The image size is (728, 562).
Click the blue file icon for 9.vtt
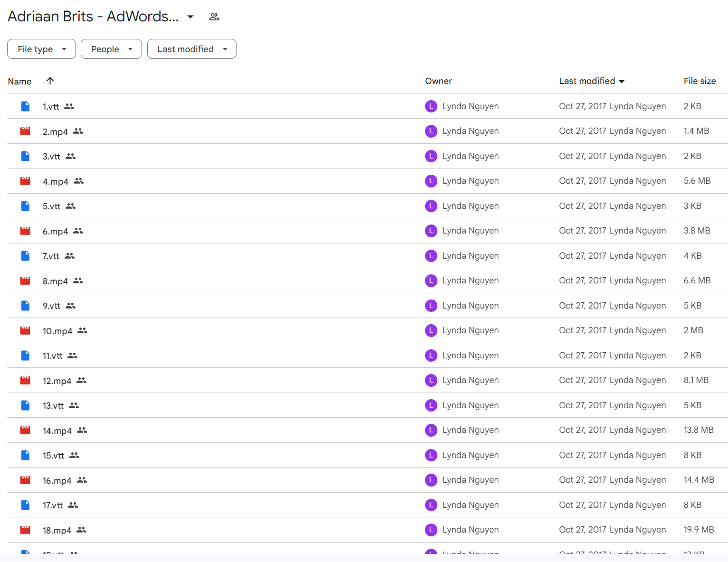[x=25, y=306]
